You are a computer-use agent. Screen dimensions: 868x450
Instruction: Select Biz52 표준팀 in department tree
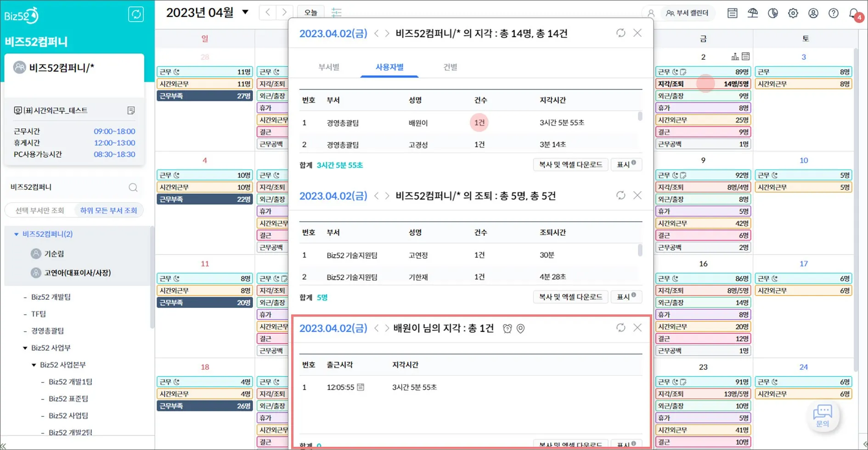pos(68,399)
